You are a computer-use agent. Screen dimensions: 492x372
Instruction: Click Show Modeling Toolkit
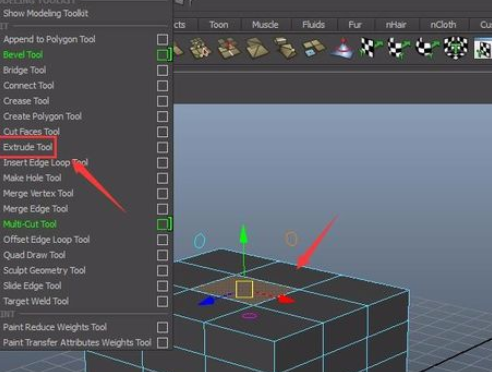click(x=45, y=14)
